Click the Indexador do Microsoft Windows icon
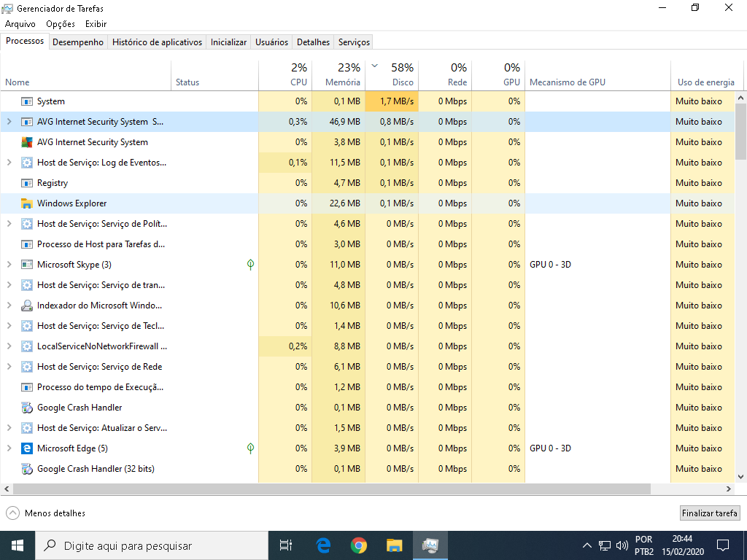This screenshot has height=560, width=747. pos(27,306)
